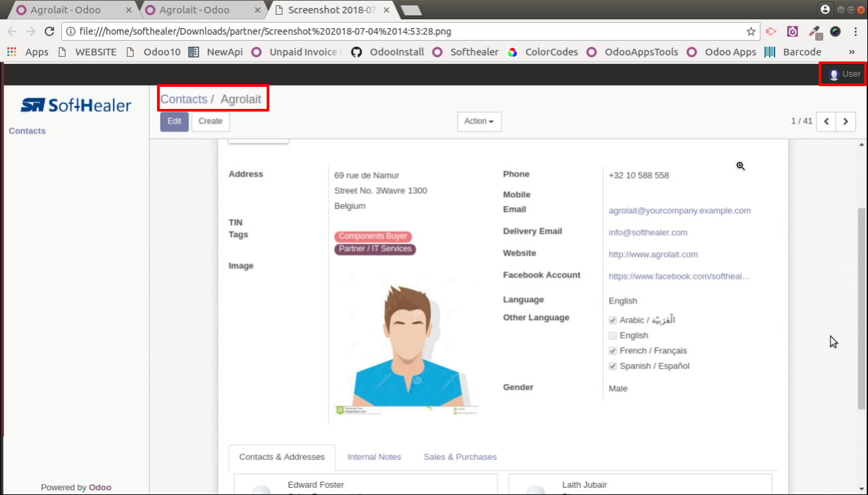Image resolution: width=868 pixels, height=495 pixels.
Task: Open the Unpaid Invoice bookmark
Action: 297,51
